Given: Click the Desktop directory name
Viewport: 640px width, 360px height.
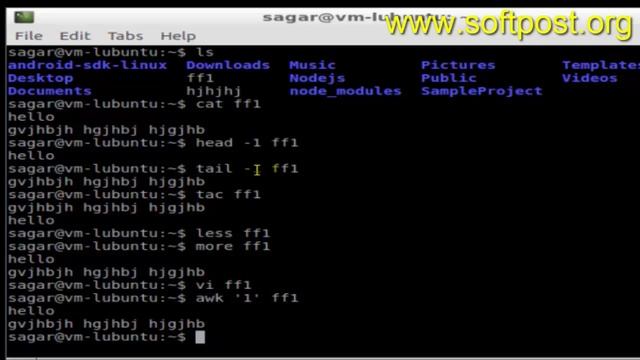Looking at the screenshot, I should [40, 78].
